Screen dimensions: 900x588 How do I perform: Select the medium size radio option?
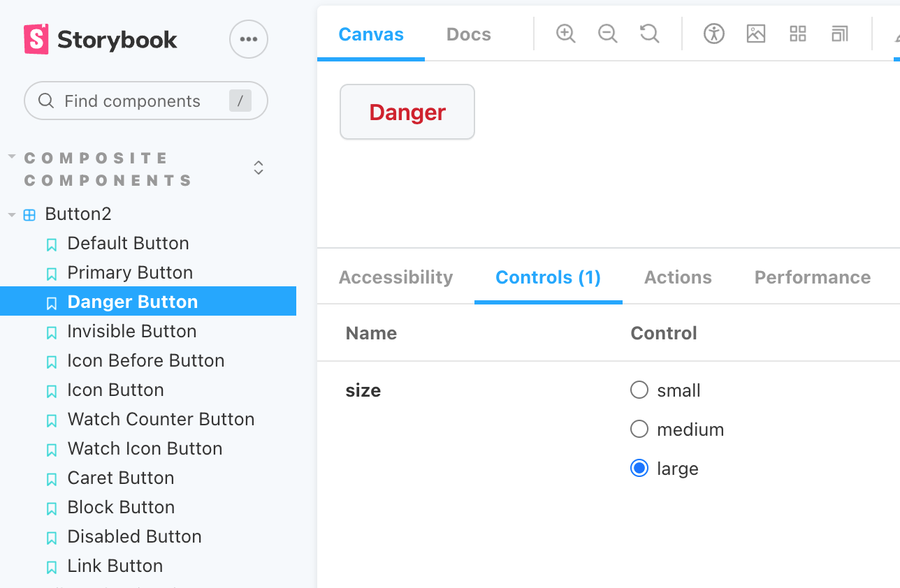pos(639,429)
